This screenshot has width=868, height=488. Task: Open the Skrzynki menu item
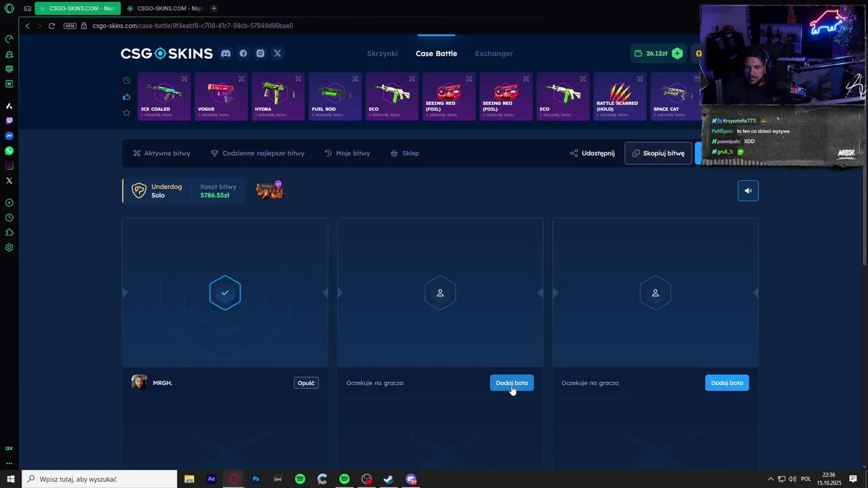(382, 54)
